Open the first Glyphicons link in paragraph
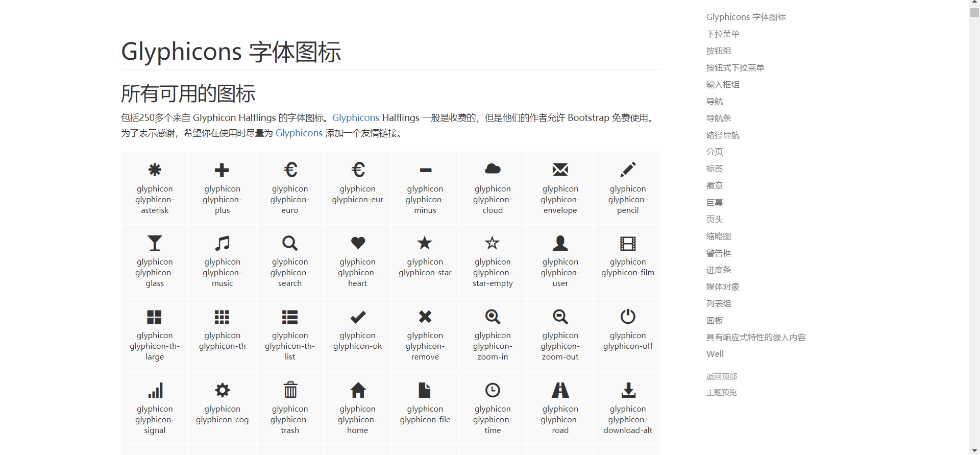The image size is (980, 455). (x=356, y=118)
